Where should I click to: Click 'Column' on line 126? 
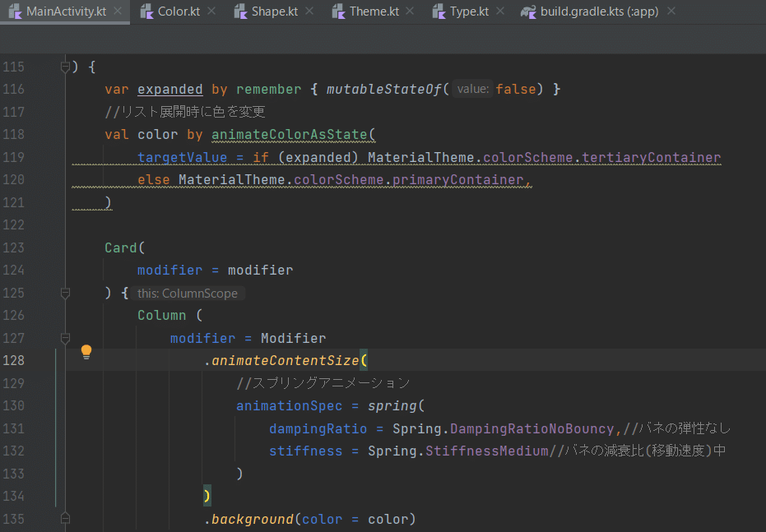162,315
